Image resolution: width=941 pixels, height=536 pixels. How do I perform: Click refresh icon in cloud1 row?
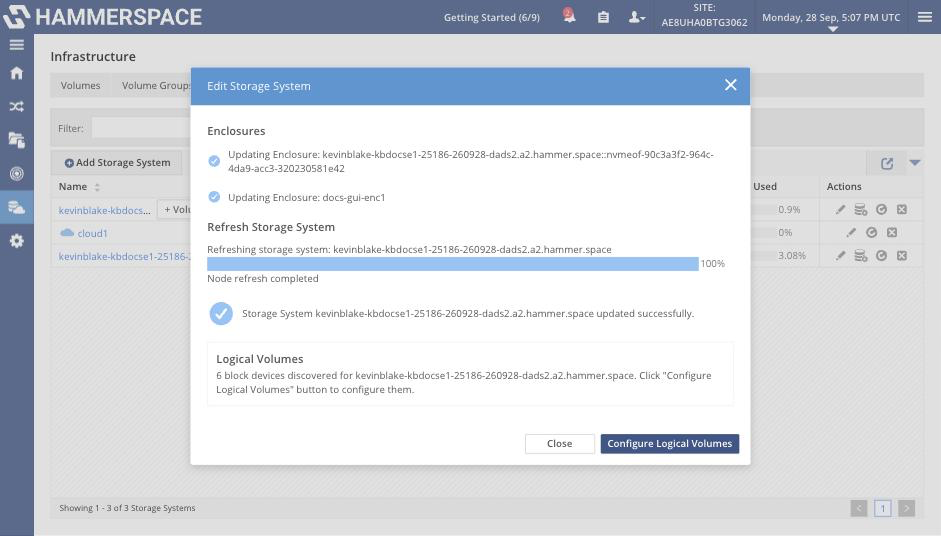(871, 232)
